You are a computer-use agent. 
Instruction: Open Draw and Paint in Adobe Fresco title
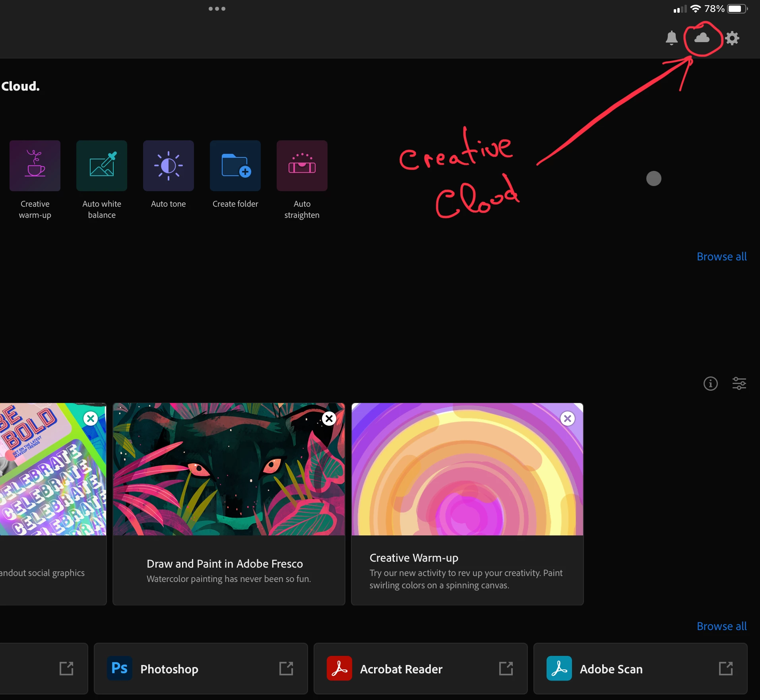click(225, 564)
